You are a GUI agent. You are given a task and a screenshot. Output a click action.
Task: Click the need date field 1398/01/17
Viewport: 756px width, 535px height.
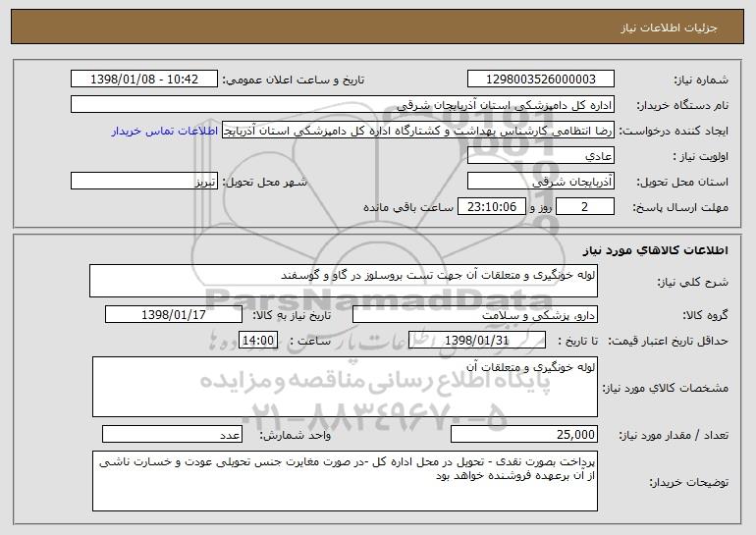pos(174,314)
